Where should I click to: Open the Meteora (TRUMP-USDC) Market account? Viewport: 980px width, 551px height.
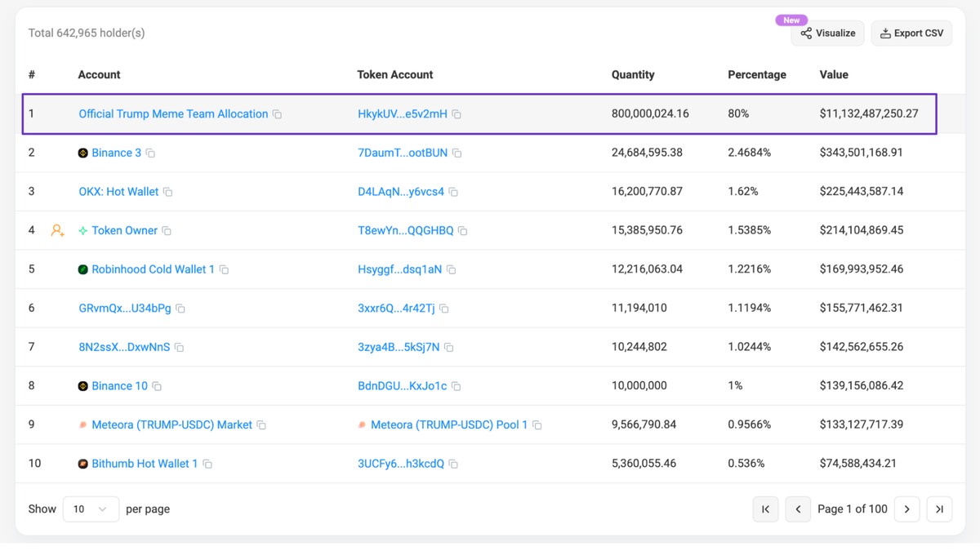[x=172, y=425]
